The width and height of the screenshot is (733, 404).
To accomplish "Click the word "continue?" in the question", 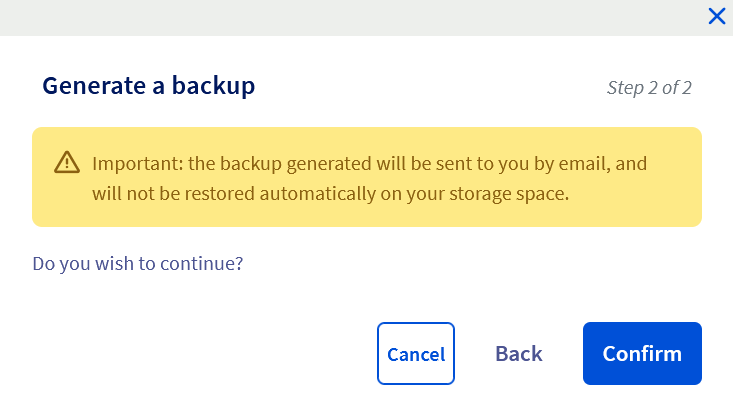I will [207, 264].
